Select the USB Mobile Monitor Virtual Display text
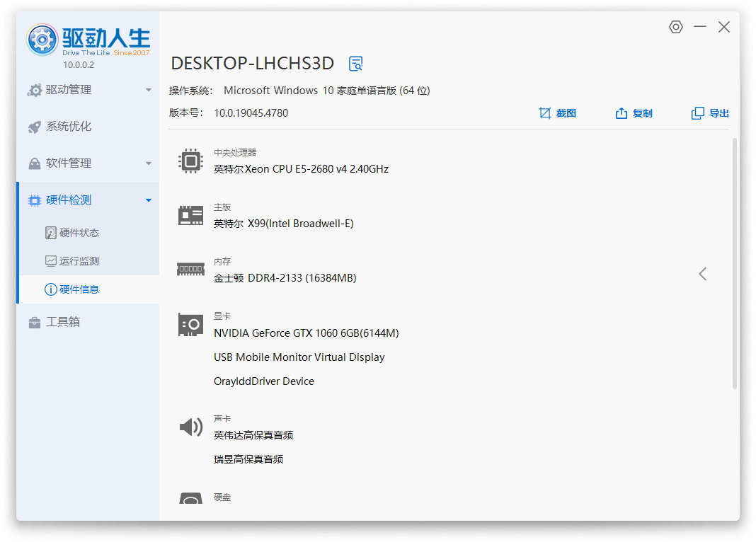 (299, 357)
